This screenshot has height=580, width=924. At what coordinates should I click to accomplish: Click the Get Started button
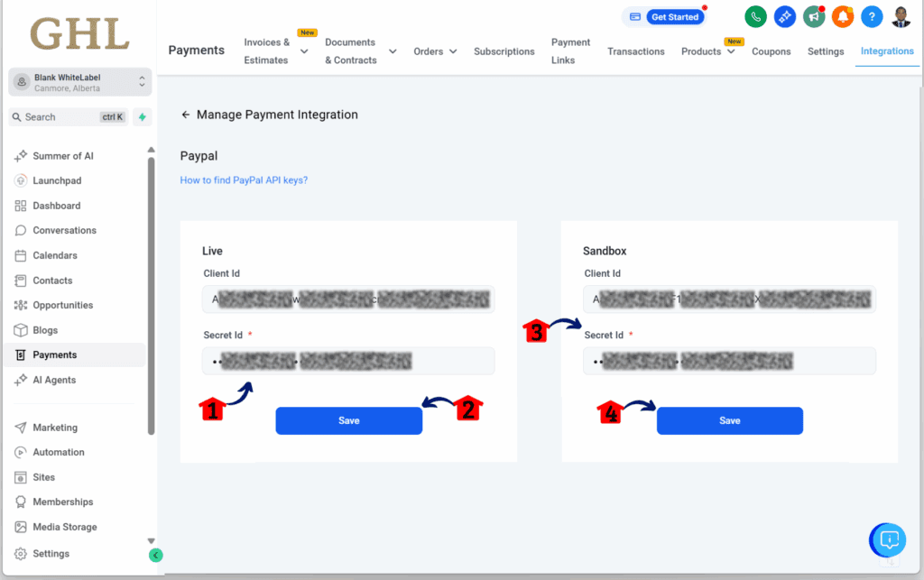[x=675, y=17]
